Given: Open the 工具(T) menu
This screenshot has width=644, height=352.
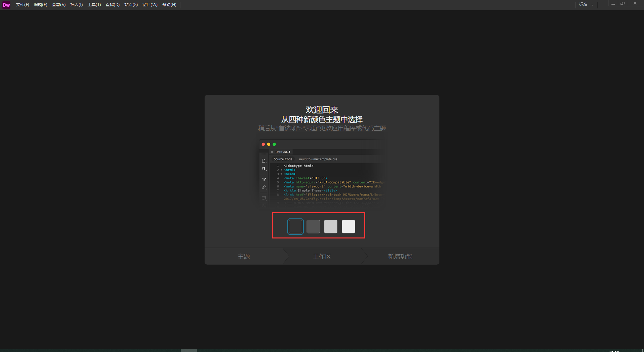Looking at the screenshot, I should pos(94,5).
